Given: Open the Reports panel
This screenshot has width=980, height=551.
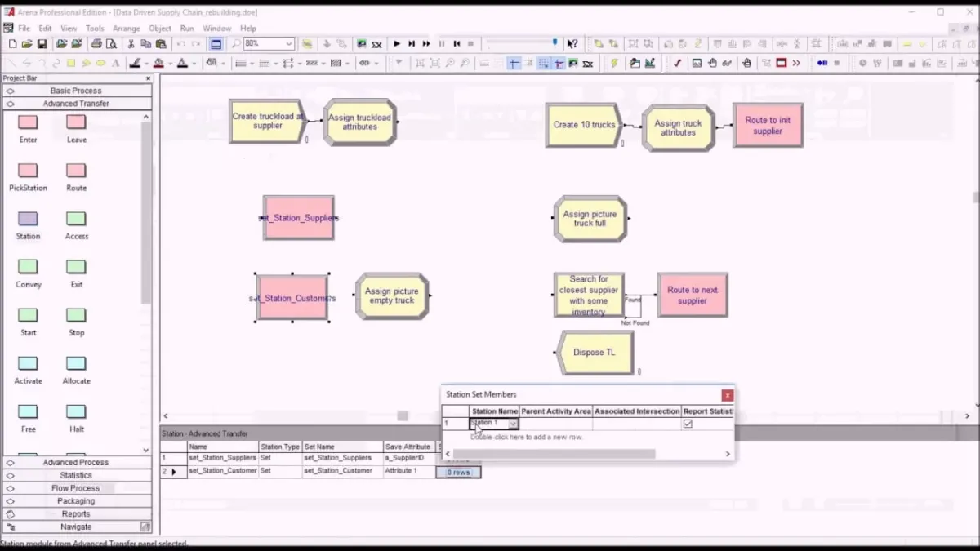Looking at the screenshot, I should click(76, 514).
